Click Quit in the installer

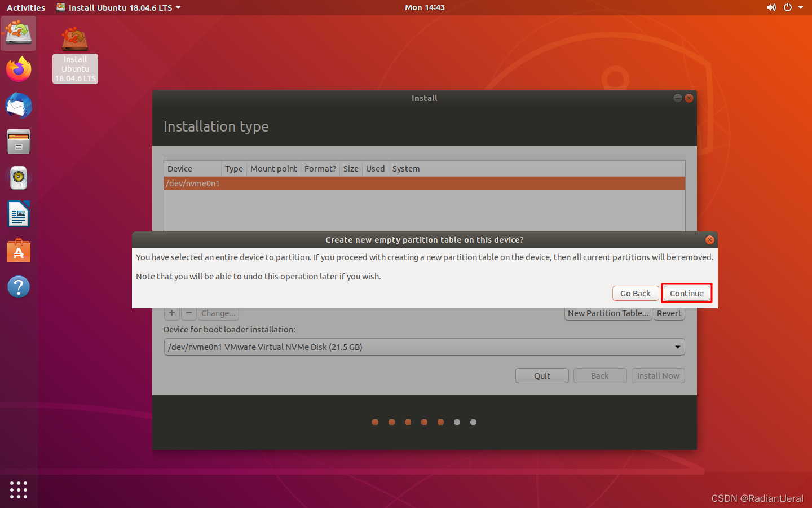click(x=542, y=376)
